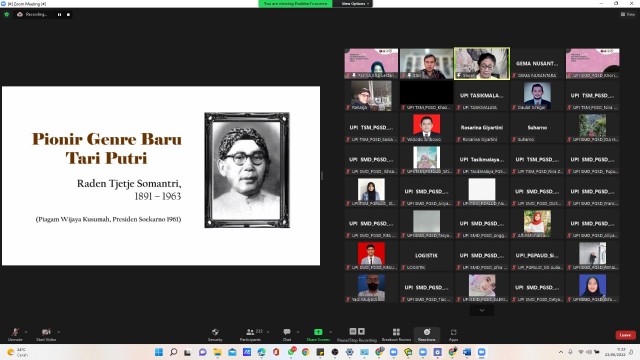640x360 pixels.
Task: Click the green screen-viewing banner
Action: [x=295, y=3]
